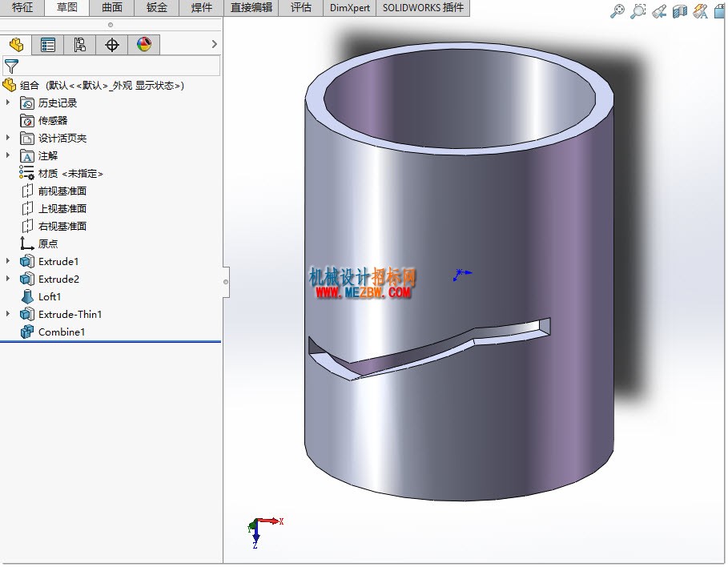This screenshot has width=728, height=567.
Task: Click the panel collapse handle on divider
Action: 226,282
